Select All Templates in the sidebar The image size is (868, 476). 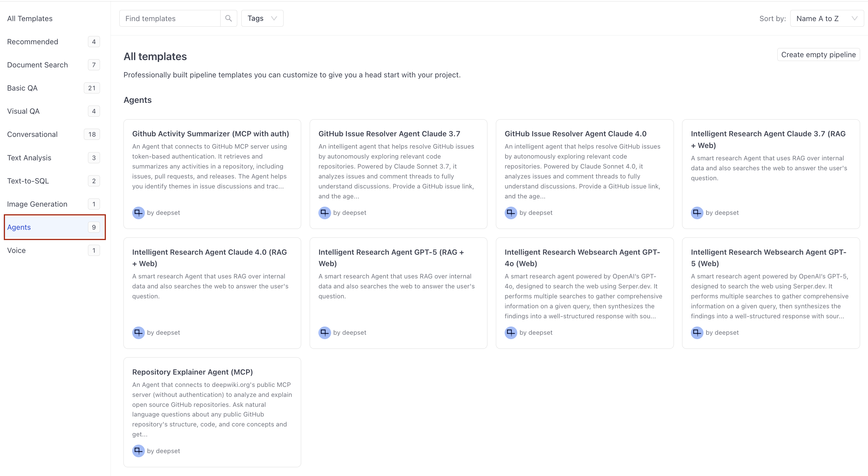[30, 18]
